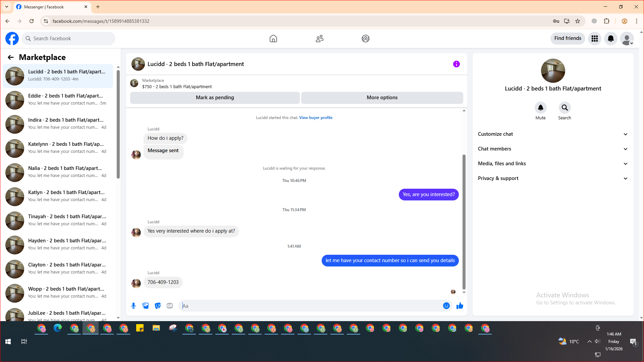Screen dimensions: 644x362
Task: Click Mark as pending button
Action: point(215,98)
